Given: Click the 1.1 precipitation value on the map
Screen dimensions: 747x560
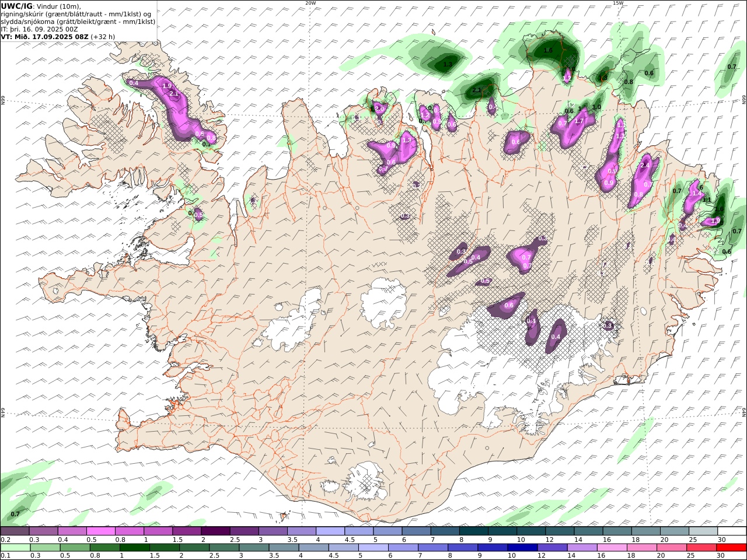Looking at the screenshot, I should click(x=707, y=200).
